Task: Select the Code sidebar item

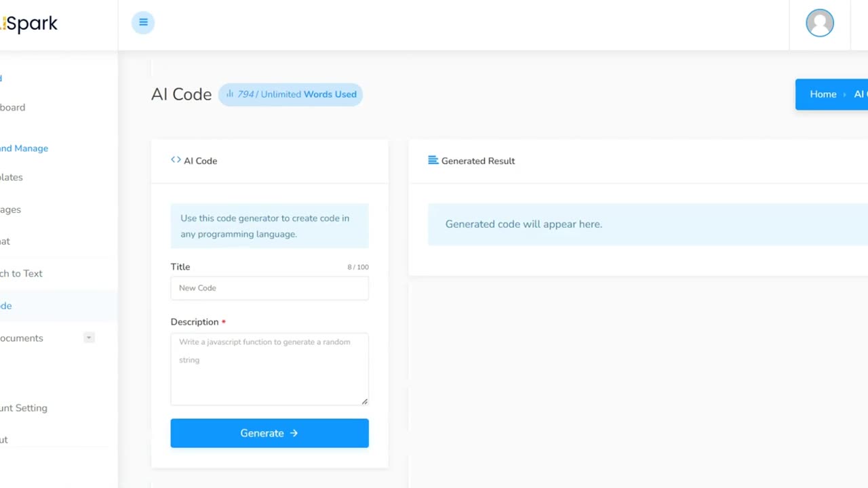Action: pyautogui.click(x=58, y=306)
